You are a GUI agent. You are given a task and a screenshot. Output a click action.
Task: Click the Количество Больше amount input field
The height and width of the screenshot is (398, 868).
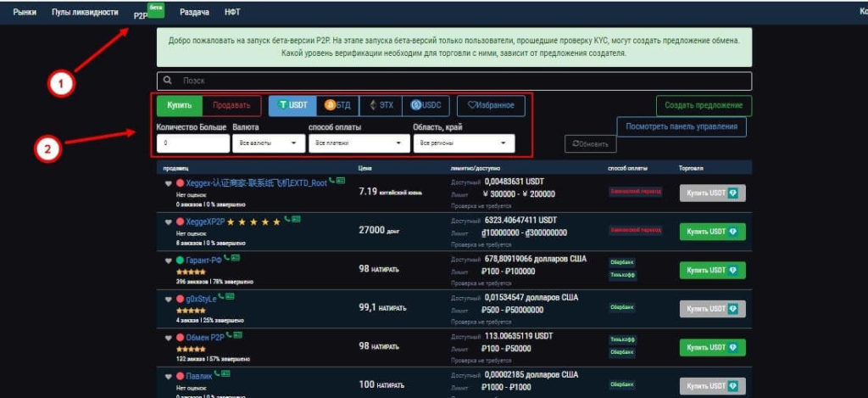point(192,144)
